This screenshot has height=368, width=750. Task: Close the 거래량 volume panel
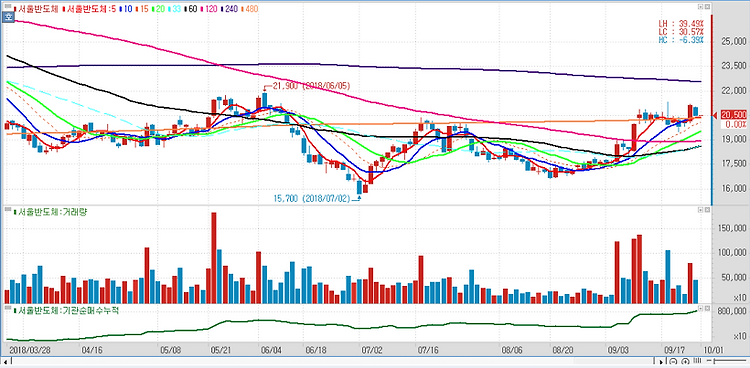(x=707, y=210)
